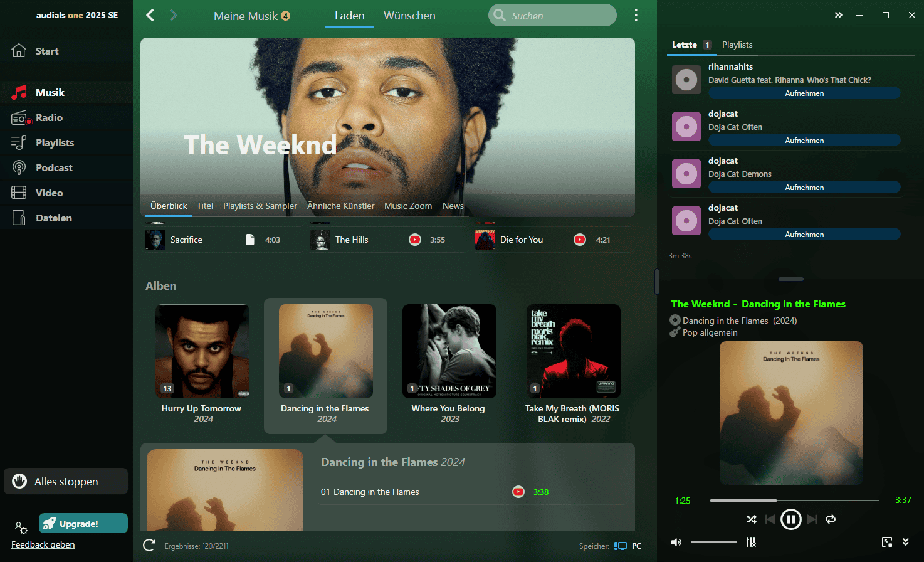
Task: Collapse side panel with double chevron
Action: click(838, 15)
